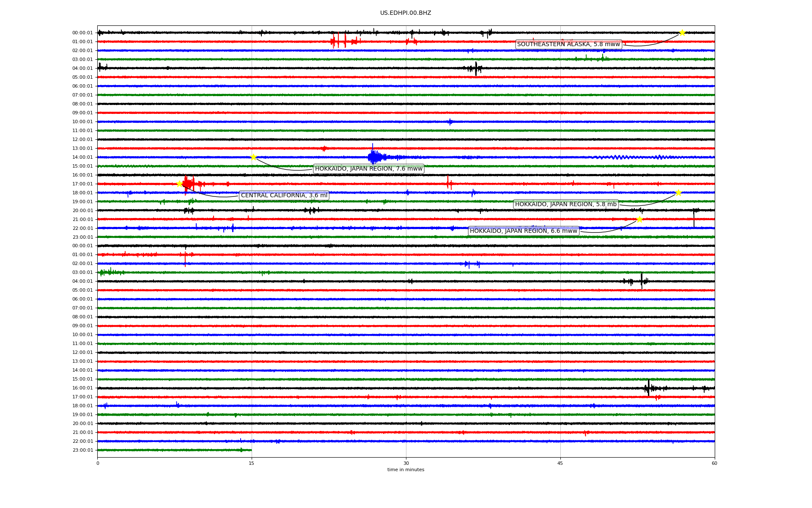The width and height of the screenshot is (812, 508).
Task: Click the 60 minute x-axis tick label
Action: pos(714,463)
